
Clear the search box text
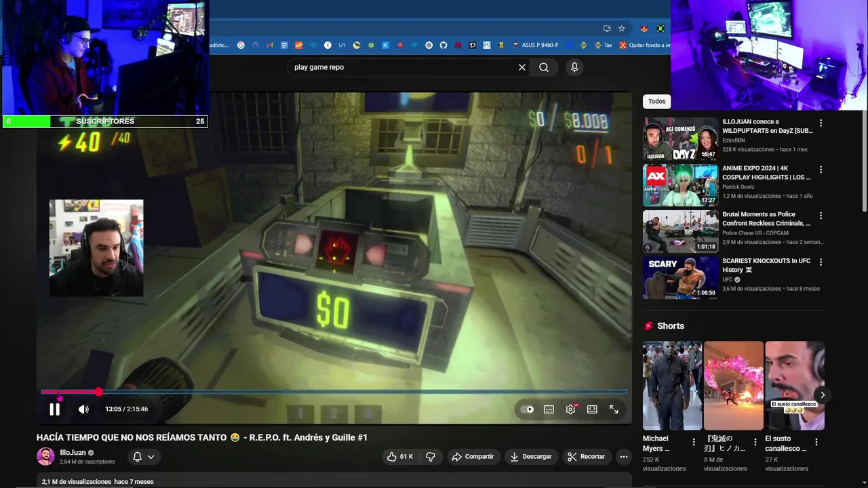click(x=522, y=67)
